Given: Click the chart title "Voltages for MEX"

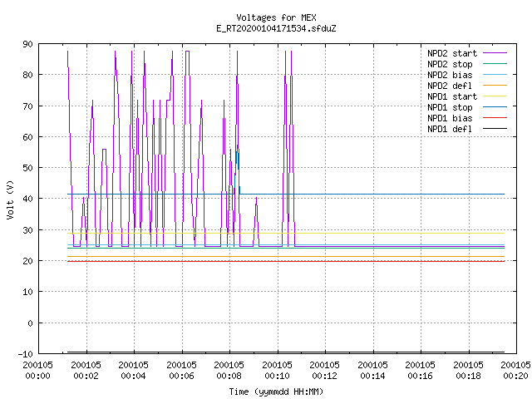Looking at the screenshot, I should tap(276, 17).
